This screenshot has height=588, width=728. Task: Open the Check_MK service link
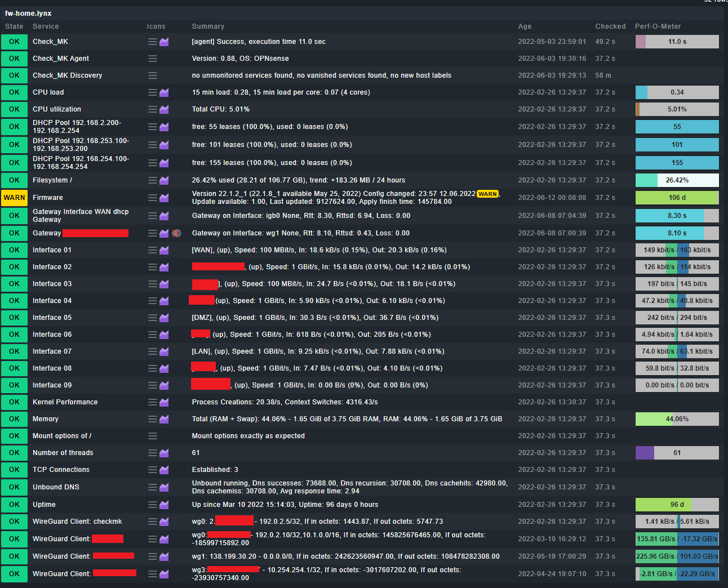pyautogui.click(x=50, y=42)
